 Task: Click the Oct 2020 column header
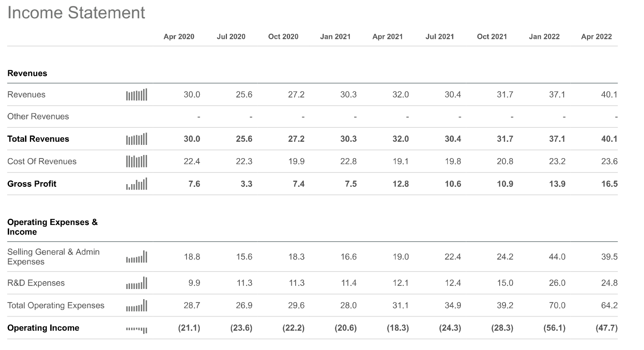pyautogui.click(x=283, y=37)
